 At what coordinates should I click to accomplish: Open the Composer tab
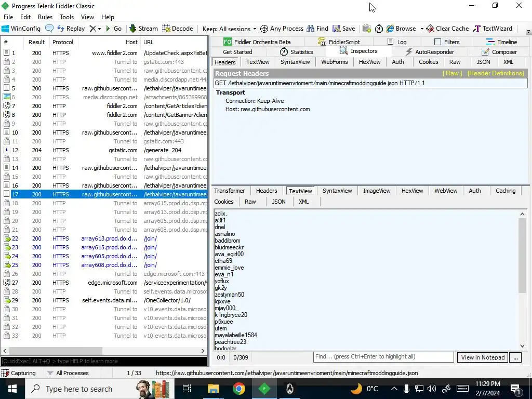(x=499, y=52)
